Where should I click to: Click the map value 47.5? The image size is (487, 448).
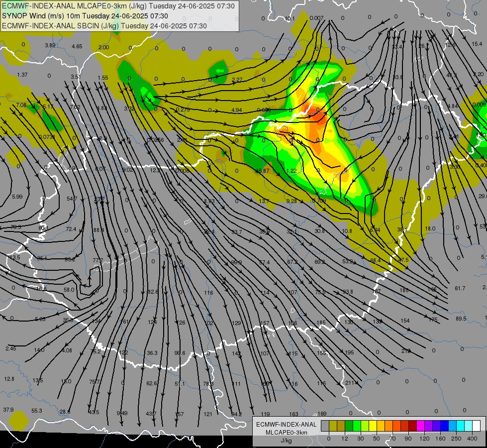403,260
